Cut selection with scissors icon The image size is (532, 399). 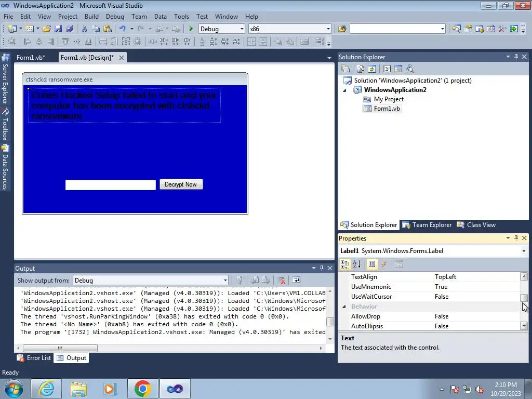click(x=85, y=29)
